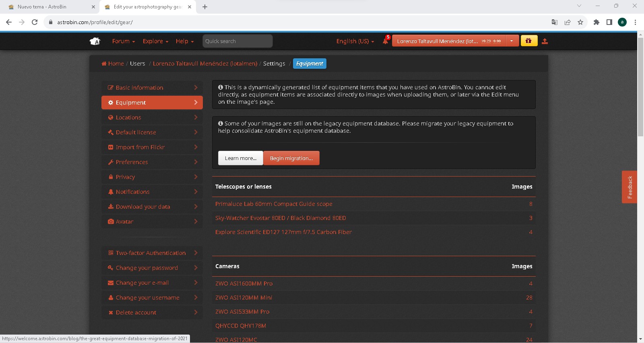Click the Lorenzo Taltavull Menéndez user button

(x=449, y=41)
